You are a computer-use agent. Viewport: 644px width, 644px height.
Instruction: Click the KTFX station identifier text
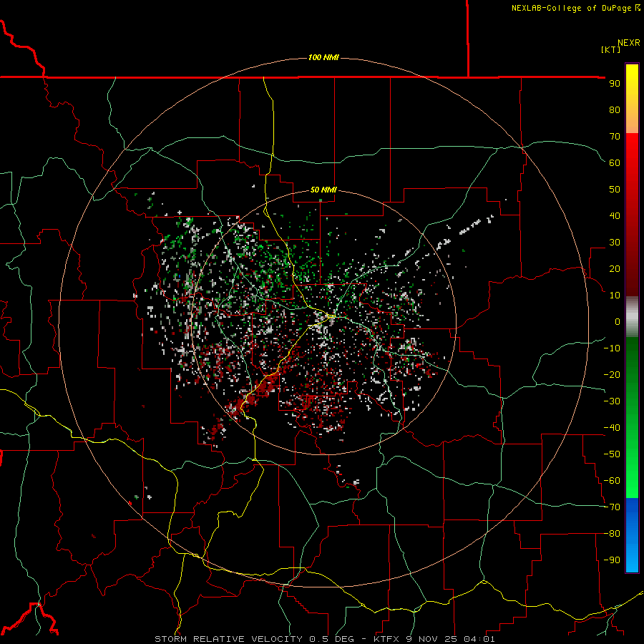386,639
